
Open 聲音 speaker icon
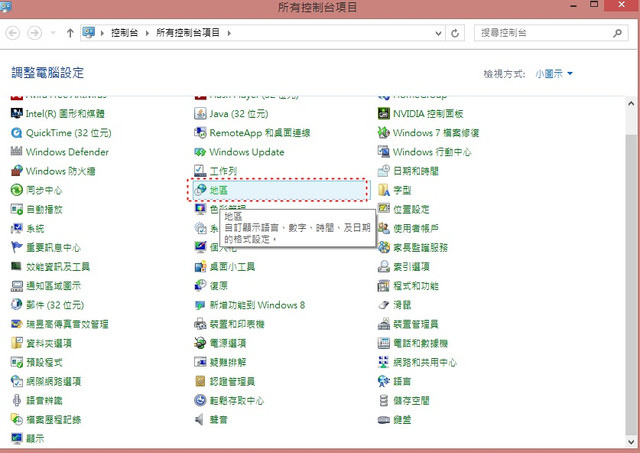(x=200, y=420)
